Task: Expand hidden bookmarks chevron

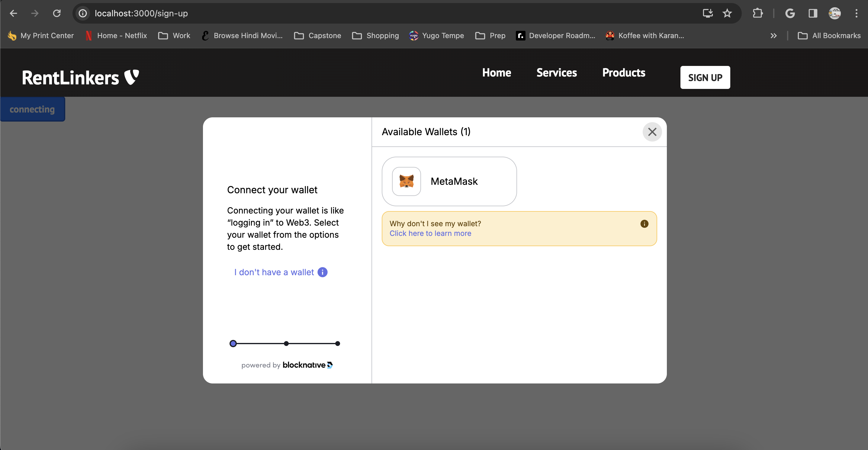Action: point(773,36)
